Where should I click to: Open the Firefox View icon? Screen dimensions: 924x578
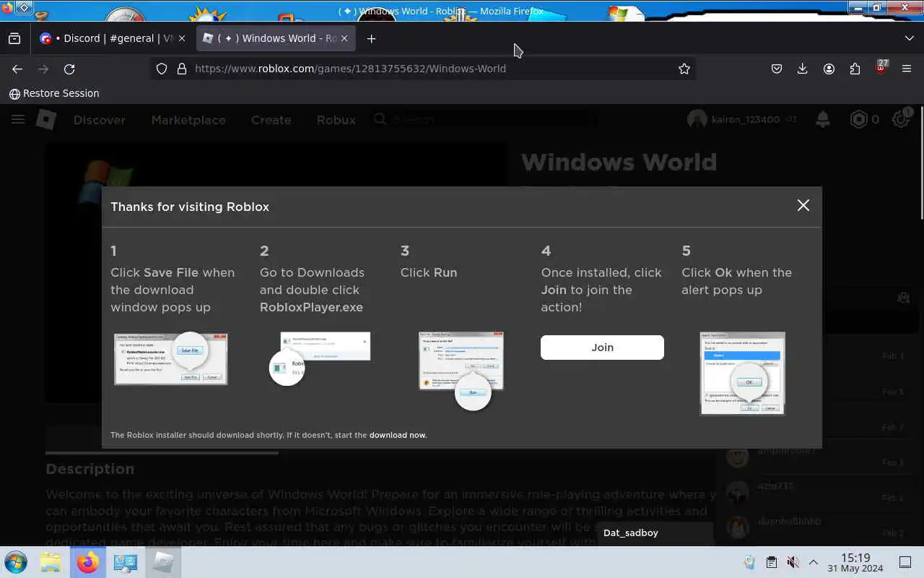coord(14,38)
